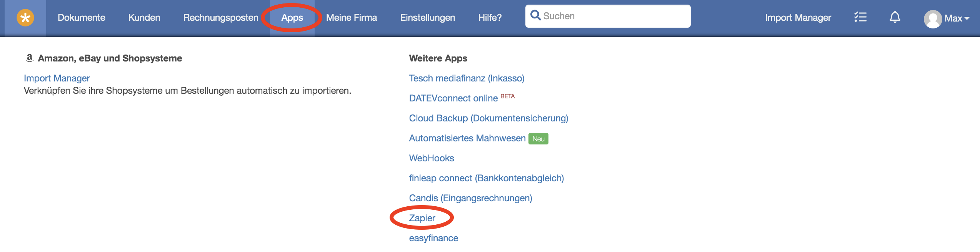980x252 pixels.
Task: Select the WebHooks app link
Action: [431, 158]
